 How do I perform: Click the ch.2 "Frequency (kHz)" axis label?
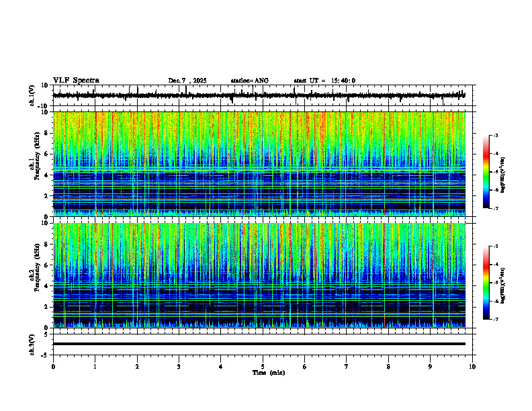coord(37,267)
